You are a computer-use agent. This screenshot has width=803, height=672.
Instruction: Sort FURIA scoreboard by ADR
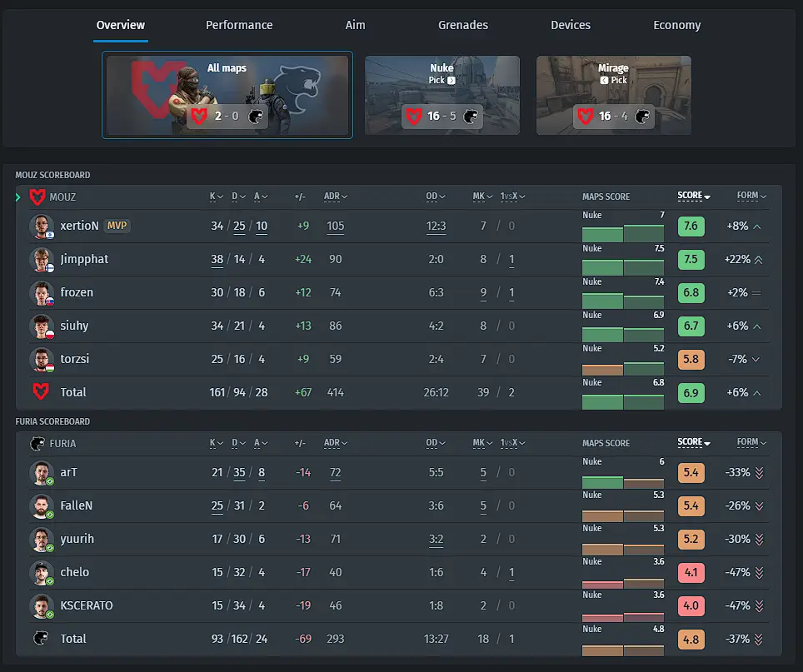pyautogui.click(x=336, y=443)
